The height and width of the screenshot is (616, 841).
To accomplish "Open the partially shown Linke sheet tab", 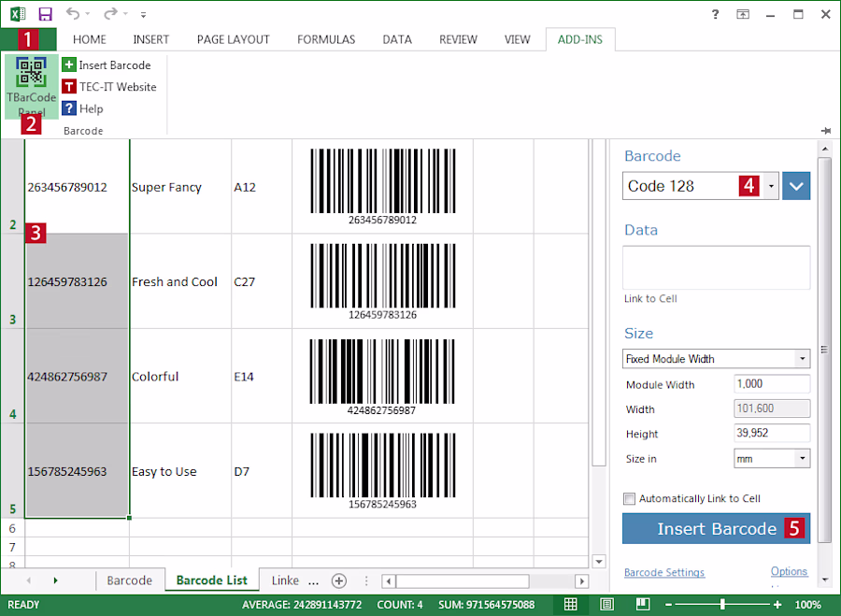I will click(x=285, y=580).
